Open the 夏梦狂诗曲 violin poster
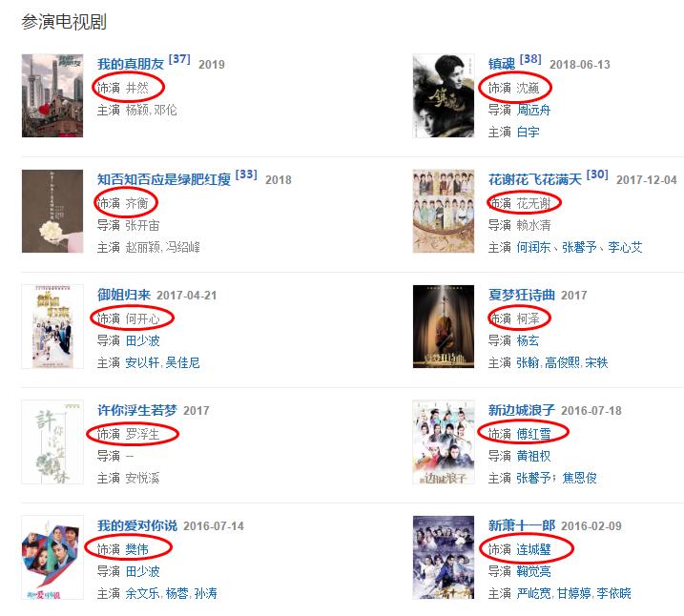 coord(444,326)
